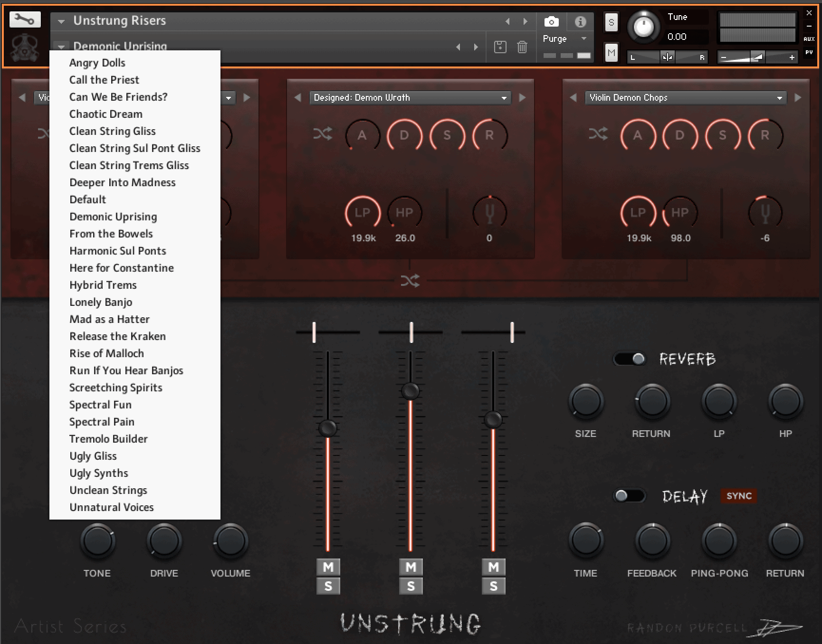Screen dimensions: 822x644
Task: Pick Unnatural Voices preset
Action: point(112,507)
